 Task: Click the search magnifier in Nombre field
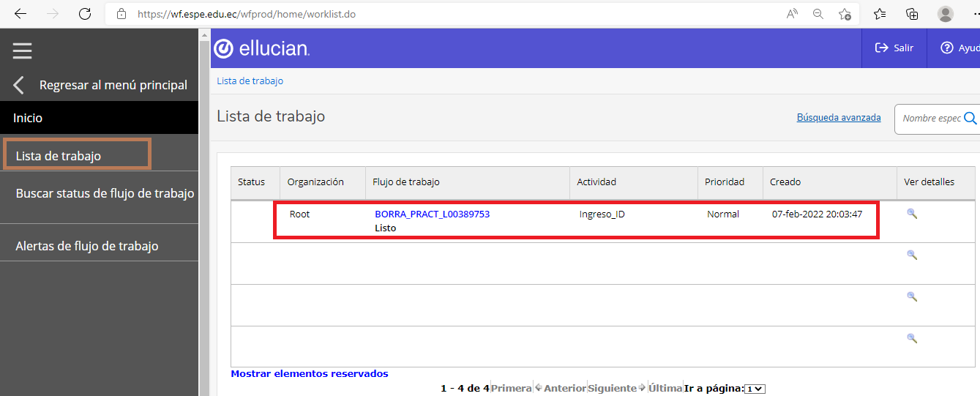(970, 119)
